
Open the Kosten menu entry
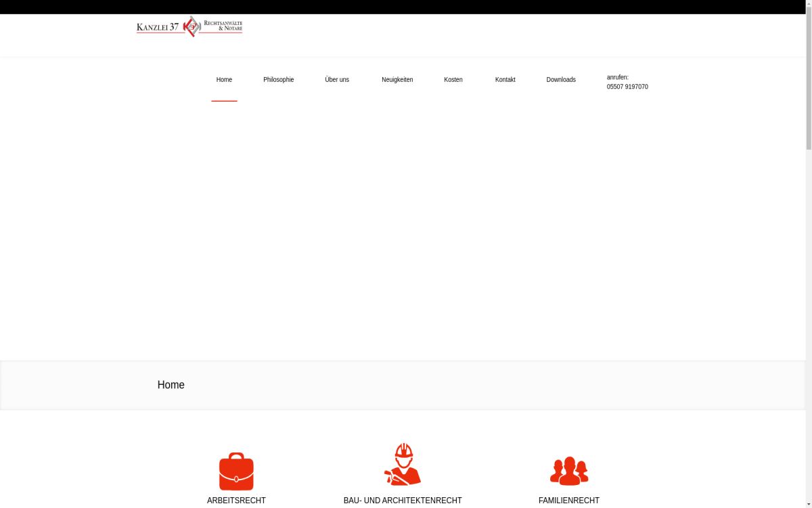click(x=453, y=79)
